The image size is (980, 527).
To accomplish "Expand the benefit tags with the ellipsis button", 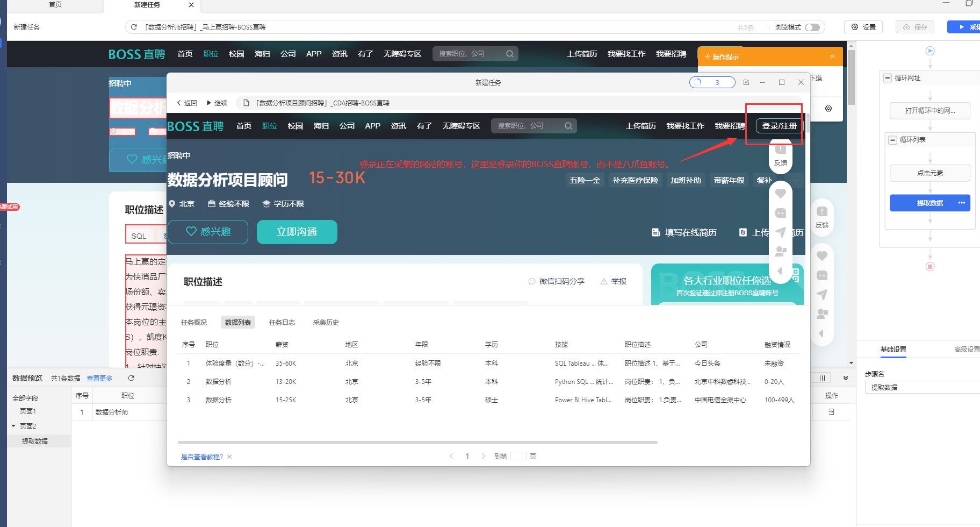I will (794, 181).
